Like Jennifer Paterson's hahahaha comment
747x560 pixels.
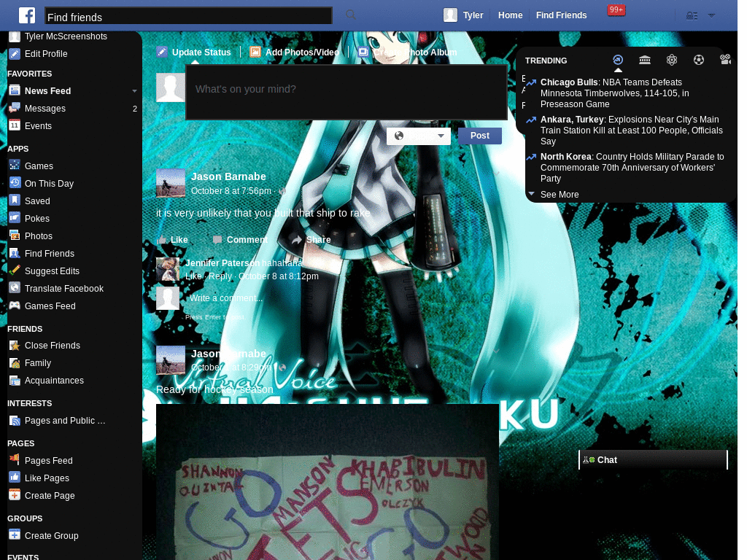click(x=193, y=276)
